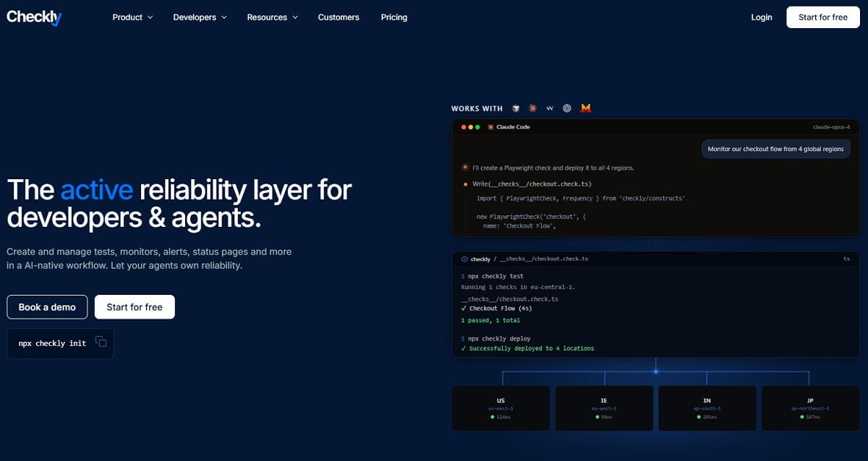This screenshot has width=868, height=461.
Task: Click the 'Write(__checks__/checkout.check.ts)' line
Action: tap(532, 184)
